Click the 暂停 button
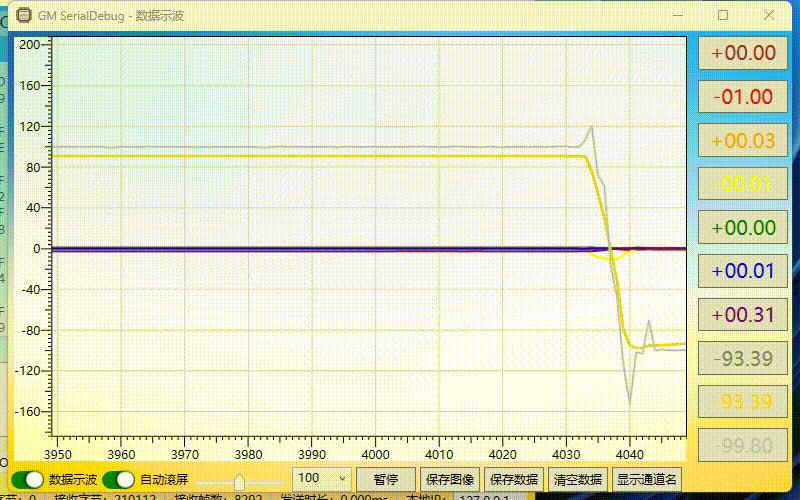 coord(386,480)
